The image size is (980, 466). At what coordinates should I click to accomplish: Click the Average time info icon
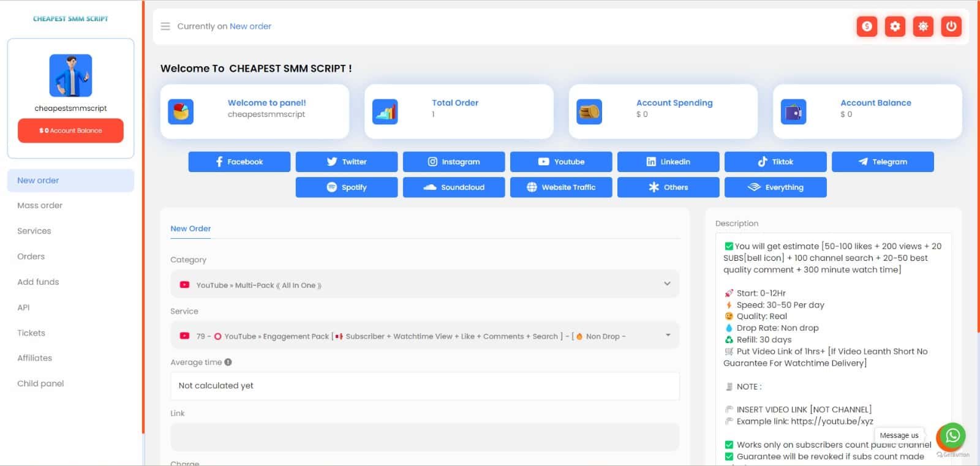pyautogui.click(x=228, y=363)
